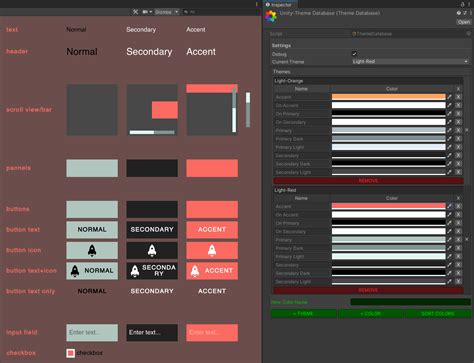Viewport: 474px width, 363px height.
Task: Click the + THEME button
Action: click(x=304, y=314)
